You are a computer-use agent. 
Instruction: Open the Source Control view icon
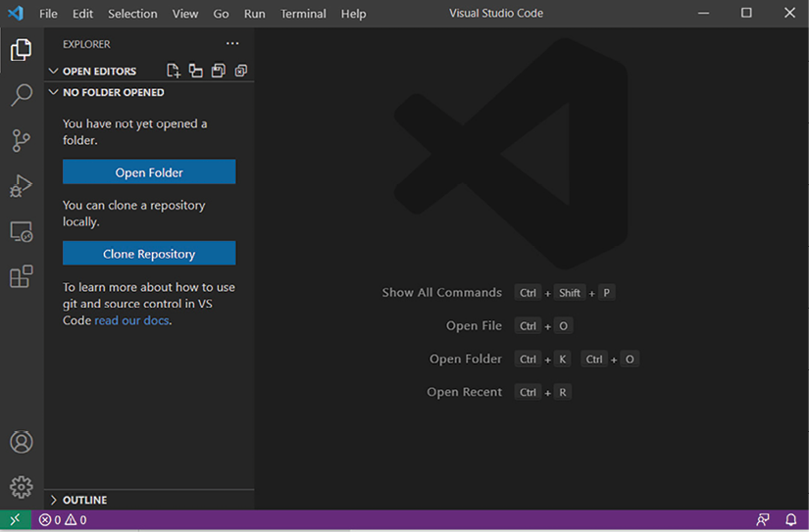point(22,140)
